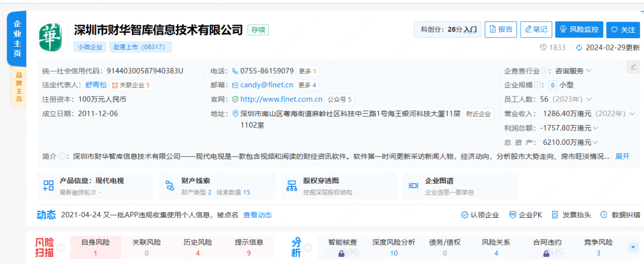Show 更多 1 phone numbers

[308, 71]
